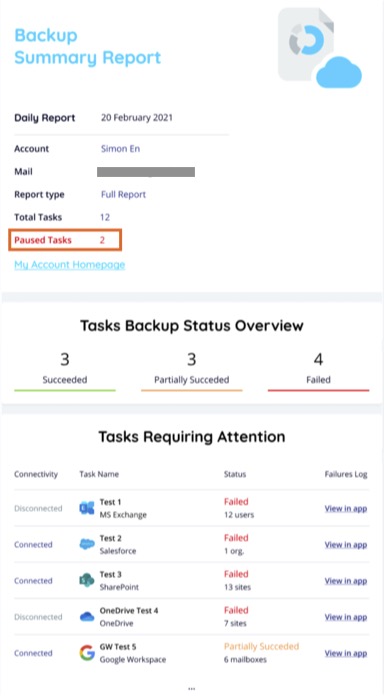Select the Simon En account name
Viewport: 384px width, 696px height.
pyautogui.click(x=120, y=149)
